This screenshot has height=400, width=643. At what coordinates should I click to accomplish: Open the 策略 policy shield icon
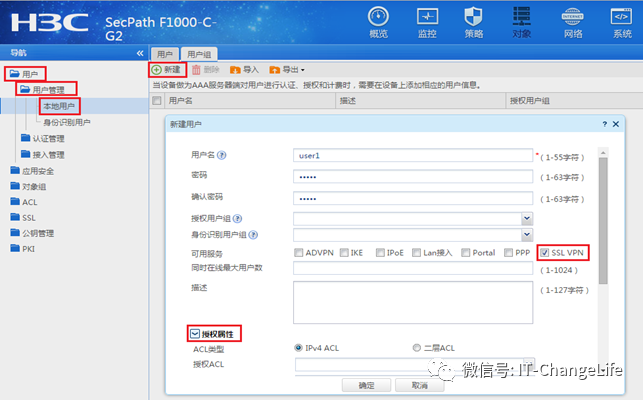pos(473,22)
